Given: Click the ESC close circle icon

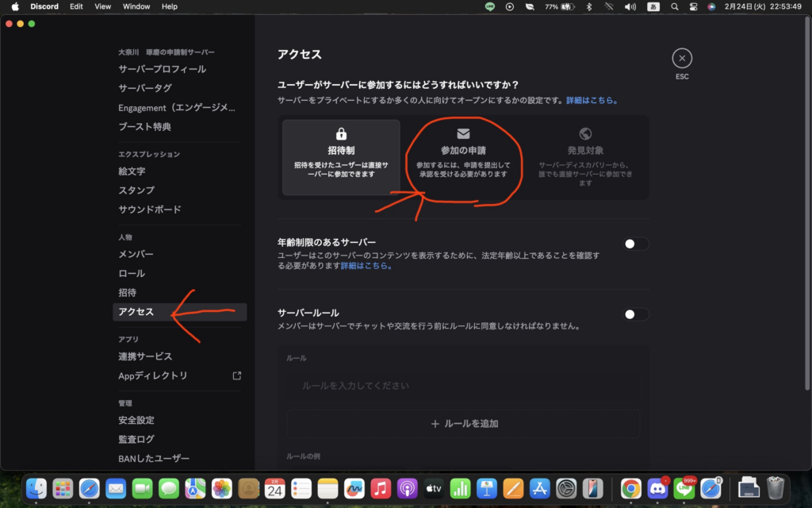Looking at the screenshot, I should [682, 58].
